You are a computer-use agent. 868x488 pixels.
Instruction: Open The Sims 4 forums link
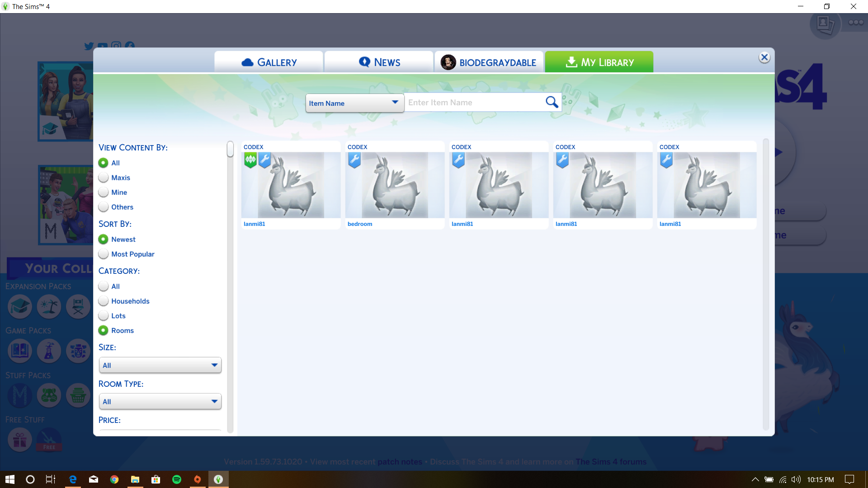point(611,462)
